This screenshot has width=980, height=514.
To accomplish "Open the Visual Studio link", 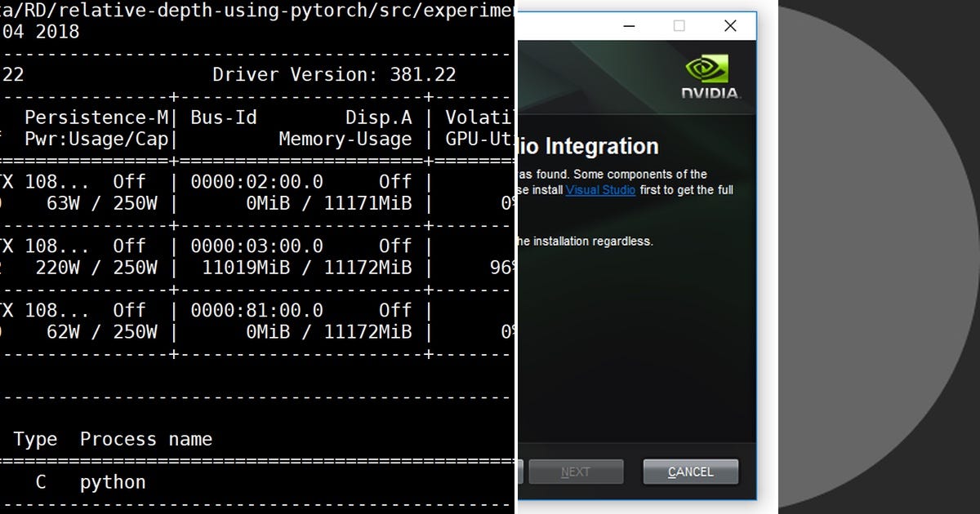I will click(x=600, y=190).
